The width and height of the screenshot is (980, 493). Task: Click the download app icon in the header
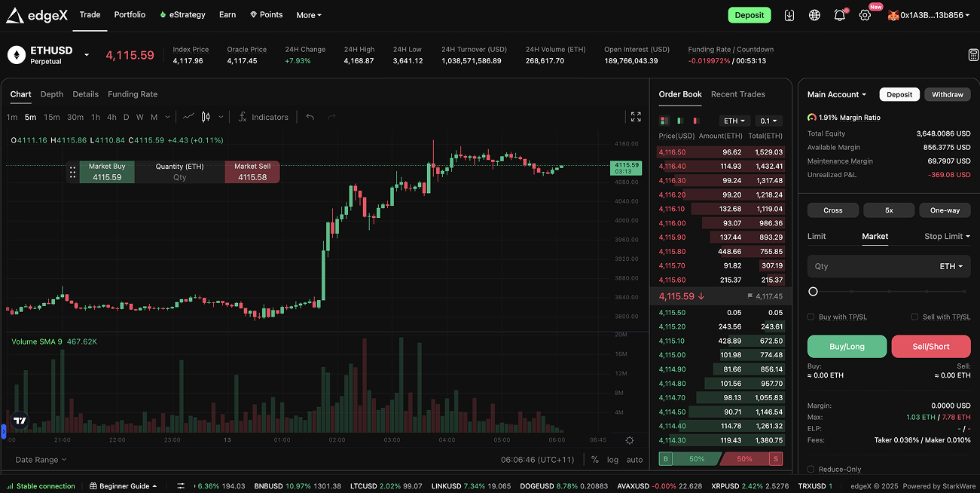click(789, 14)
